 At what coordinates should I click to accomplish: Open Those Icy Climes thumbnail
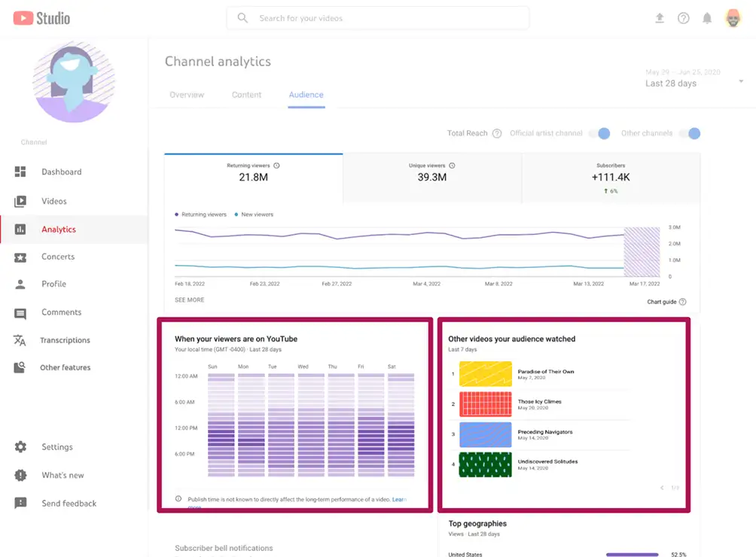click(x=486, y=403)
